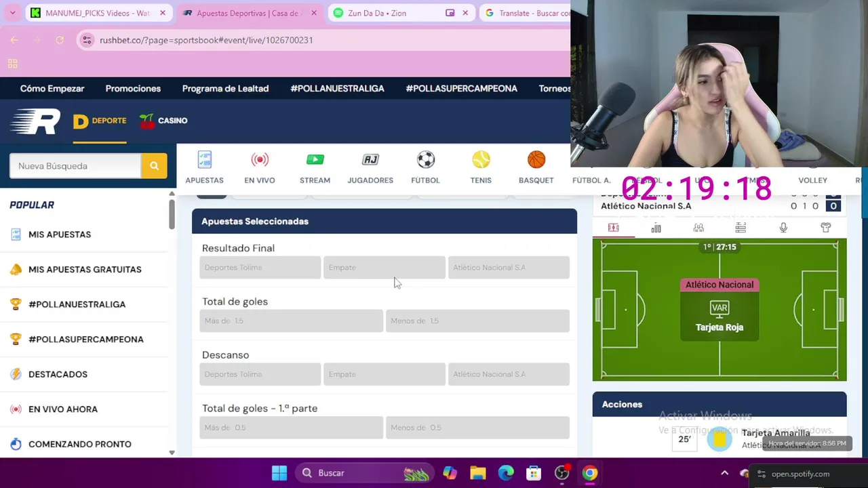Image resolution: width=868 pixels, height=488 pixels.
Task: Open the browser tab list dropdown arrow
Action: click(x=12, y=13)
